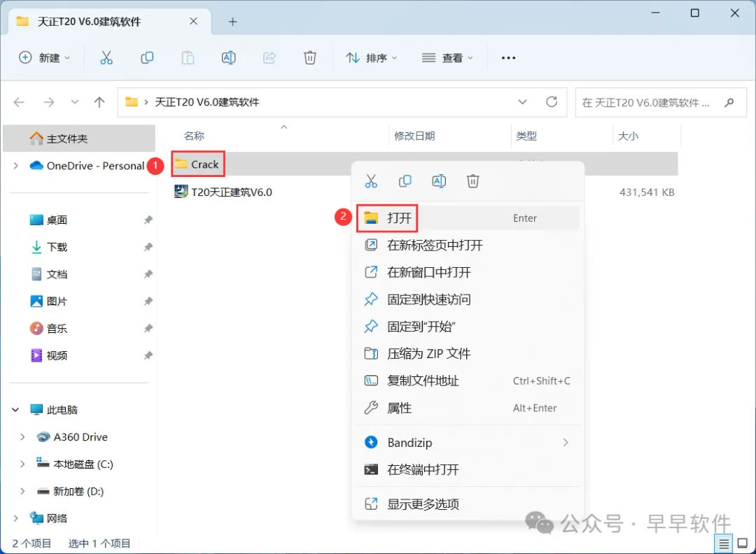Refresh the current folder view

(x=552, y=101)
